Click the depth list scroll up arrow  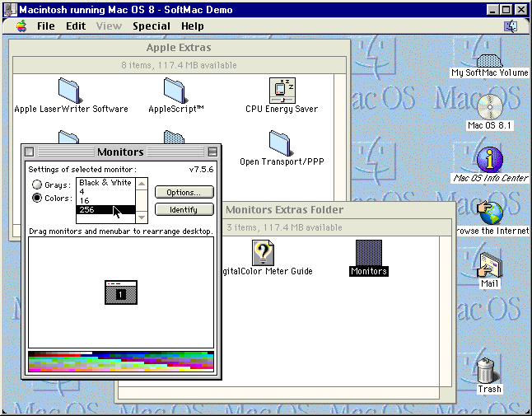pyautogui.click(x=142, y=184)
